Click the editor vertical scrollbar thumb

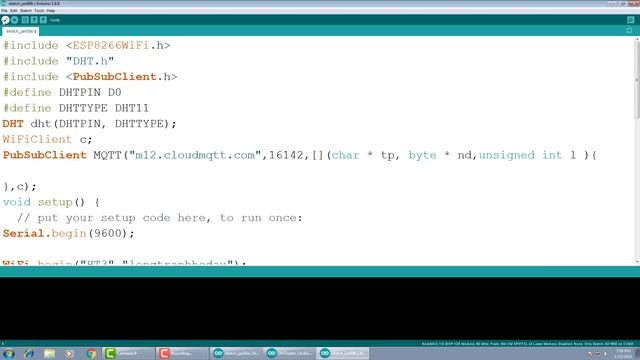(637, 80)
